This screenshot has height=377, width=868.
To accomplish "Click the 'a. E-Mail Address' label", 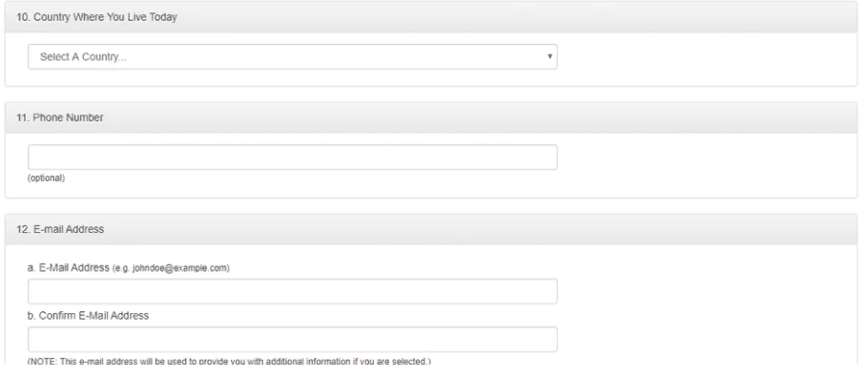I will (69, 267).
